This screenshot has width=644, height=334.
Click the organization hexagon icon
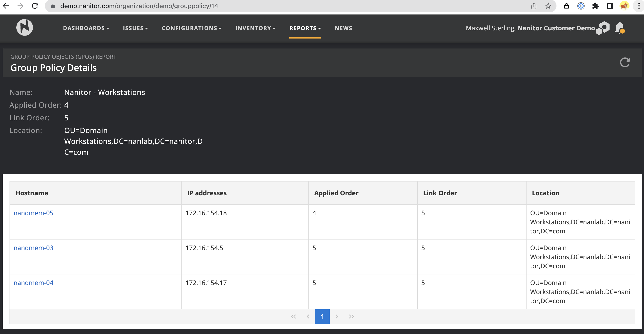pyautogui.click(x=603, y=28)
